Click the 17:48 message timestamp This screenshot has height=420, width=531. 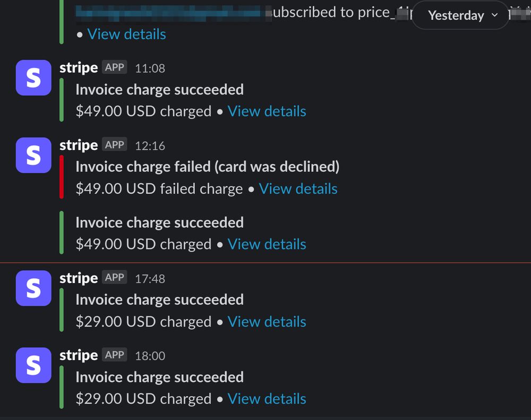150,279
